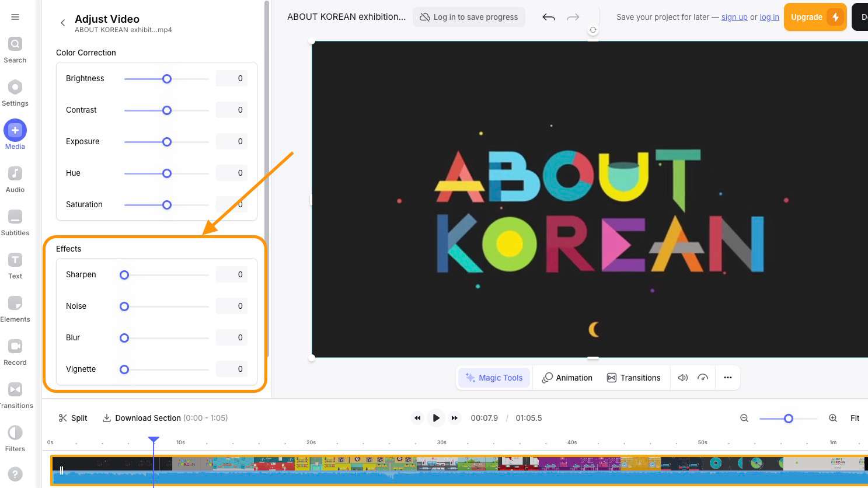Click the log in link

click(x=769, y=17)
